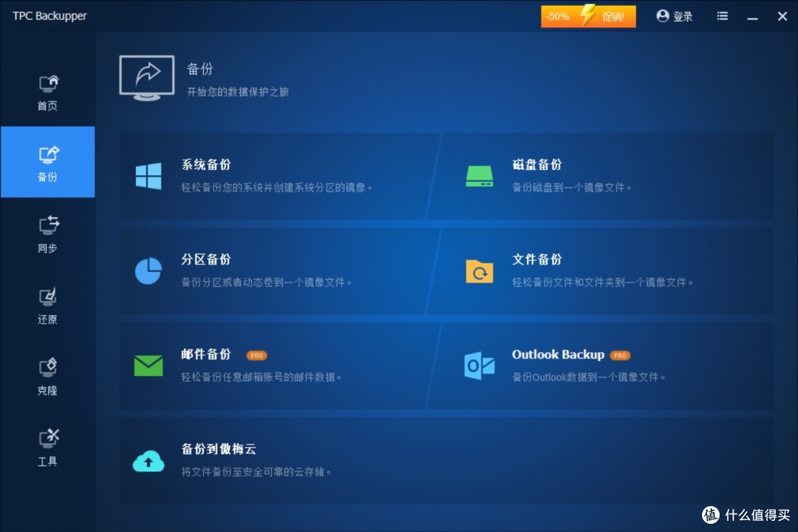The width and height of the screenshot is (798, 532).
Task: Click the blue pie partition backup icon
Action: tap(149, 271)
